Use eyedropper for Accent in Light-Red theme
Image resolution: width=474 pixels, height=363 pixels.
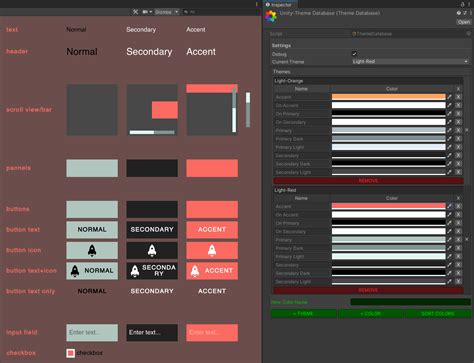(450, 206)
